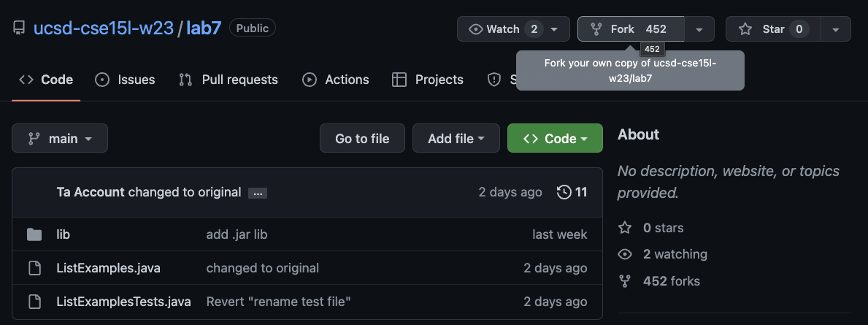This screenshot has width=868, height=325.
Task: Open the green Code clone dropdown
Action: [555, 139]
